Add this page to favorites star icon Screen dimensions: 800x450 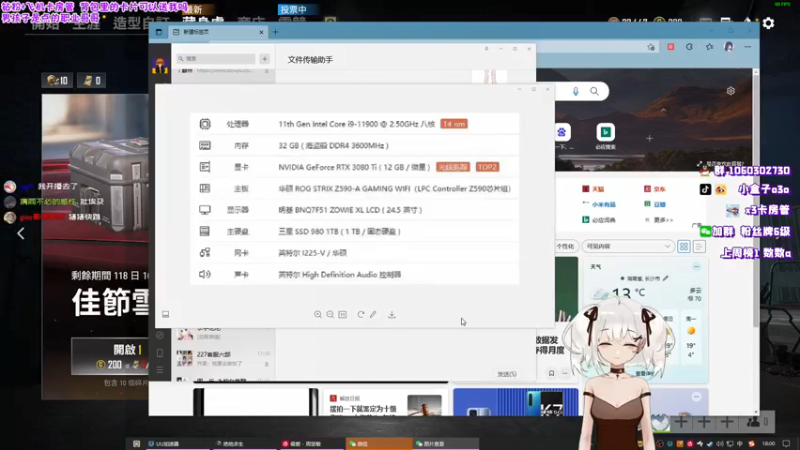click(651, 47)
